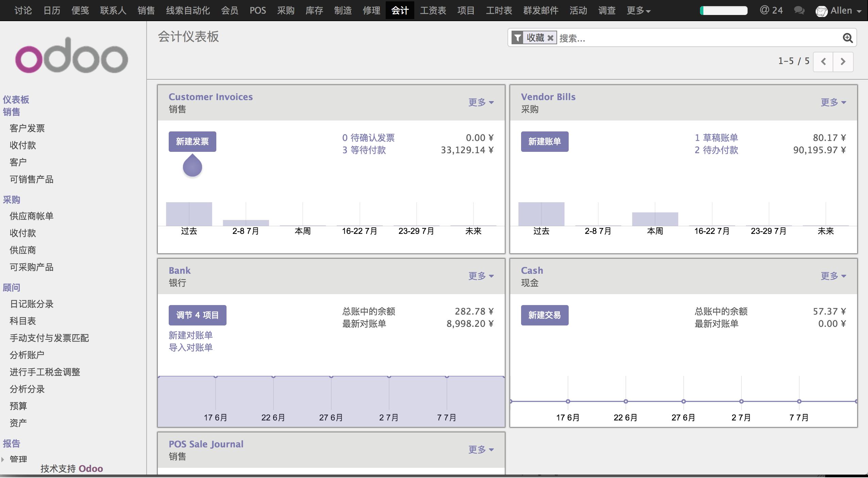Open the 工资表 menu
The image size is (868, 478).
point(433,11)
